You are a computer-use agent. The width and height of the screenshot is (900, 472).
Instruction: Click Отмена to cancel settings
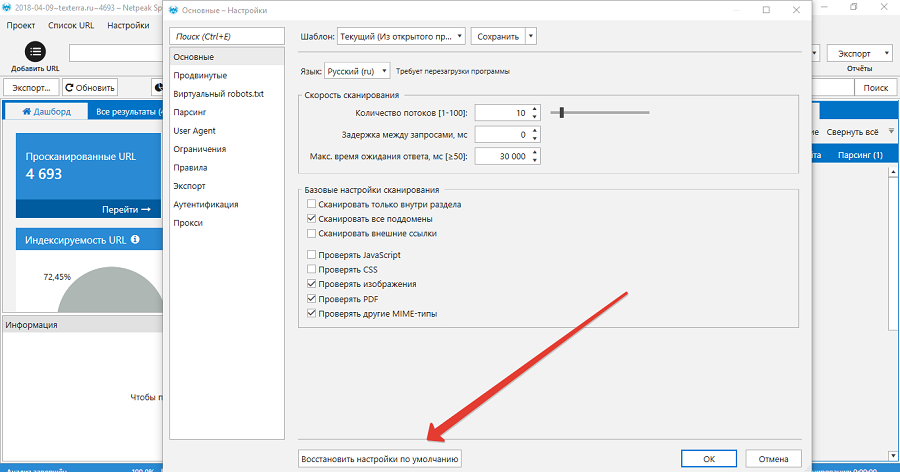pos(773,459)
